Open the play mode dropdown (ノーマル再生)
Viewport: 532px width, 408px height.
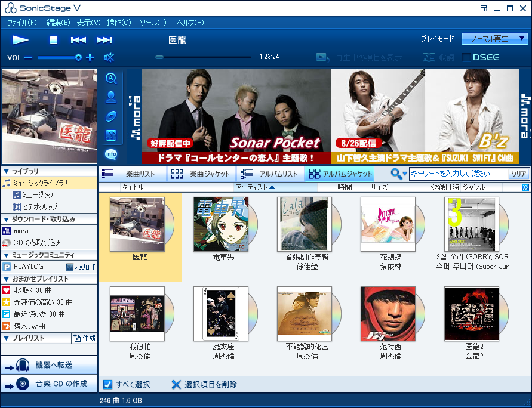point(494,39)
